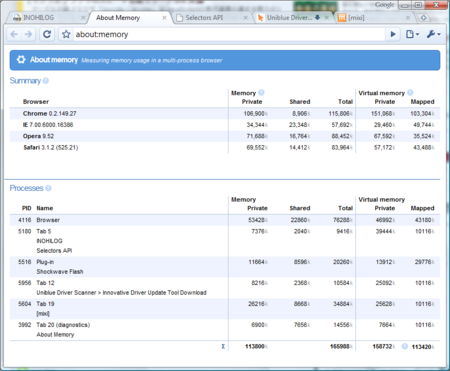This screenshot has height=371, width=450.
Task: Go forward with the forward arrow
Action: click(29, 34)
